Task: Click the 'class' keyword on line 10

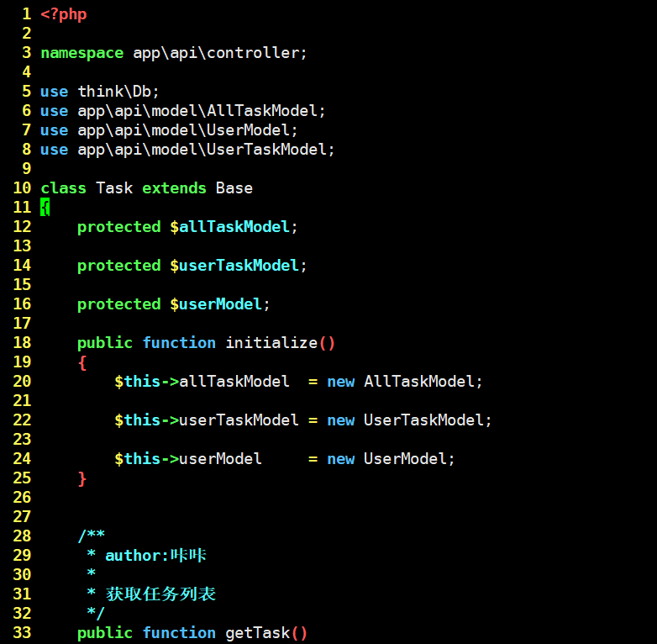Action: pos(63,188)
